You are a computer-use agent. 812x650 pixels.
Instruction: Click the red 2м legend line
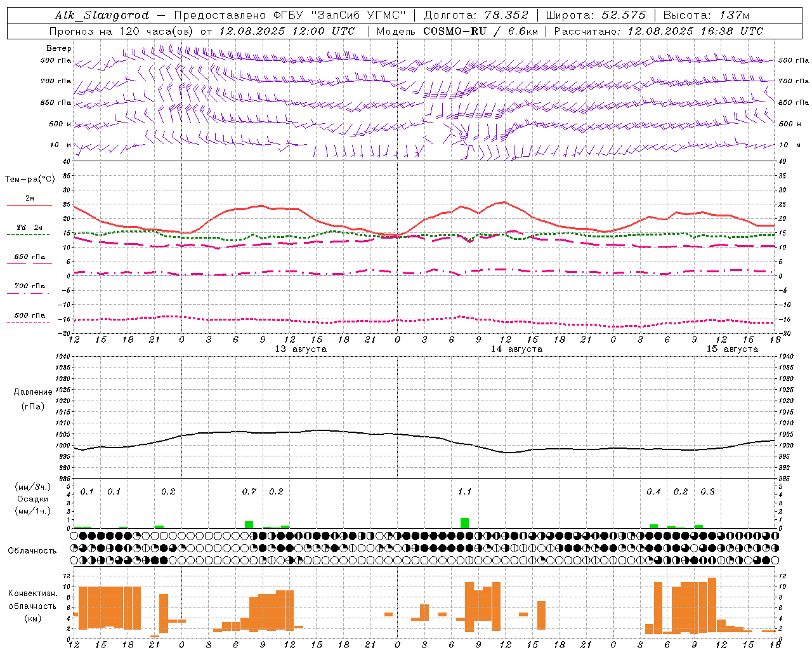tap(29, 206)
